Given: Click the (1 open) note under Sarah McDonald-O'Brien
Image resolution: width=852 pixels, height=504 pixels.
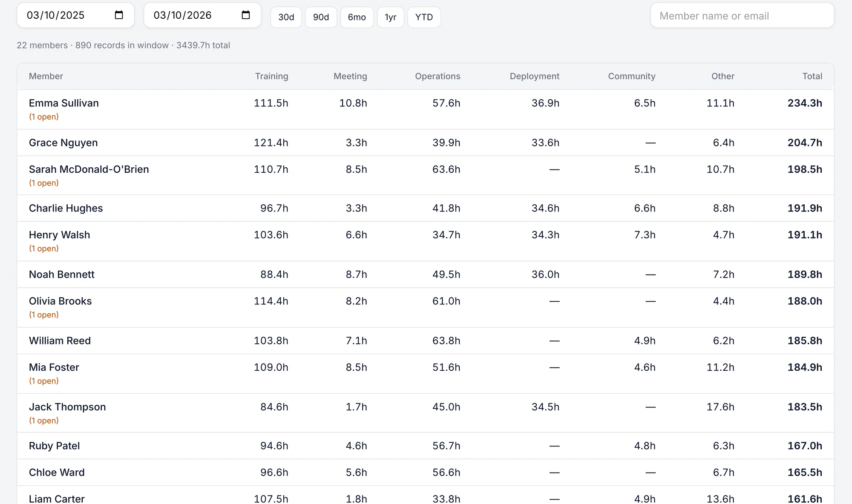Looking at the screenshot, I should click(x=44, y=183).
